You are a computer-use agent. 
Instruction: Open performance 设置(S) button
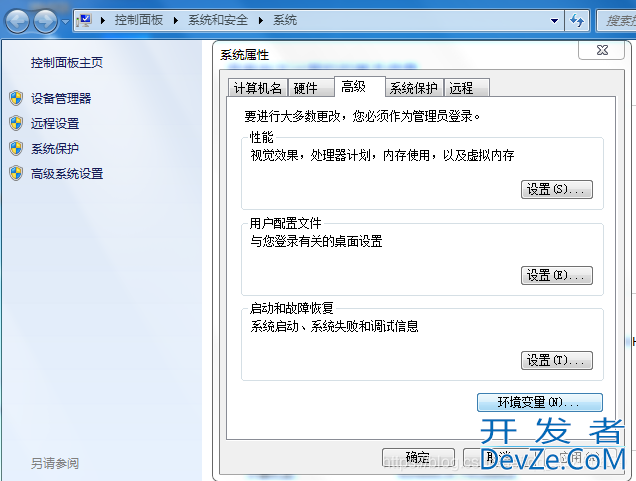click(557, 189)
